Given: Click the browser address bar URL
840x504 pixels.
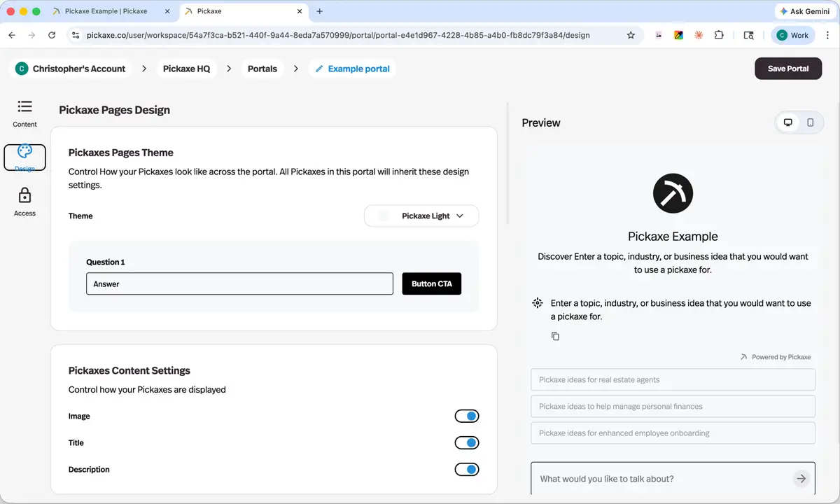Looking at the screenshot, I should tap(338, 35).
